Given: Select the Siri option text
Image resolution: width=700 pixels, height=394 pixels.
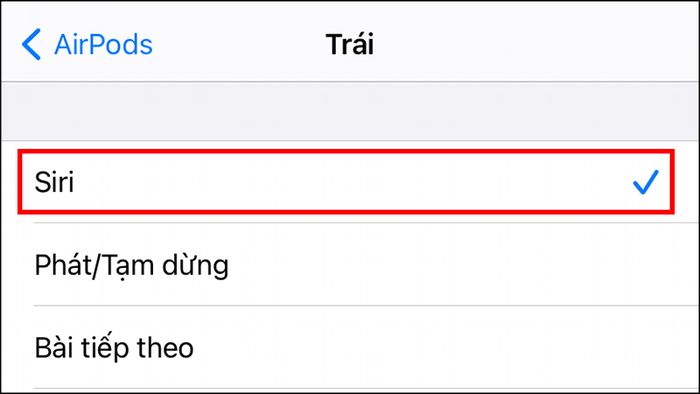Looking at the screenshot, I should 54,182.
